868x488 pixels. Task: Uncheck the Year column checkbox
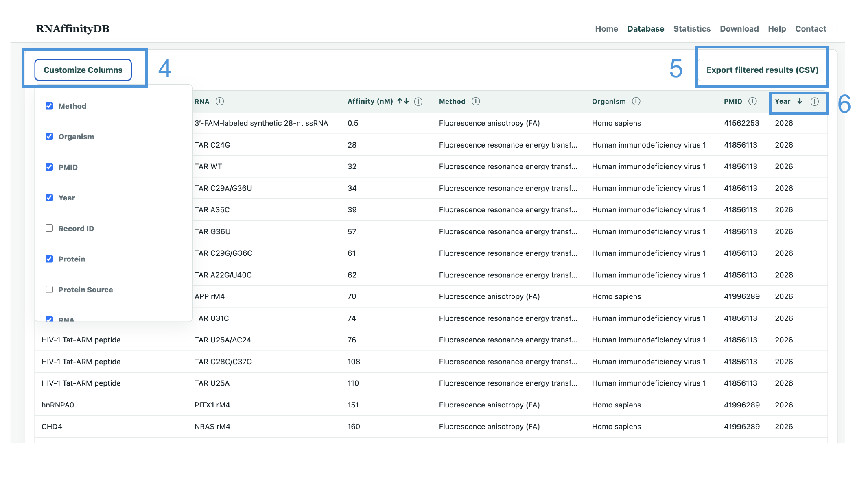tap(49, 198)
